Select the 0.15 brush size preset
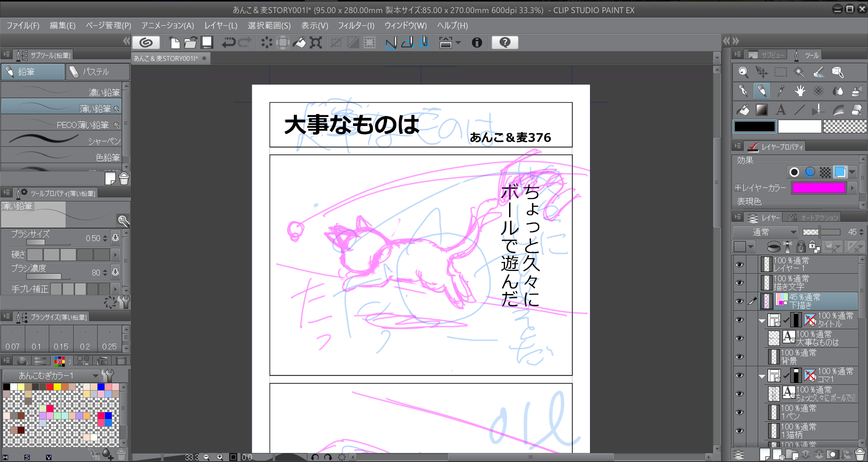This screenshot has height=462, width=868. coord(61,339)
